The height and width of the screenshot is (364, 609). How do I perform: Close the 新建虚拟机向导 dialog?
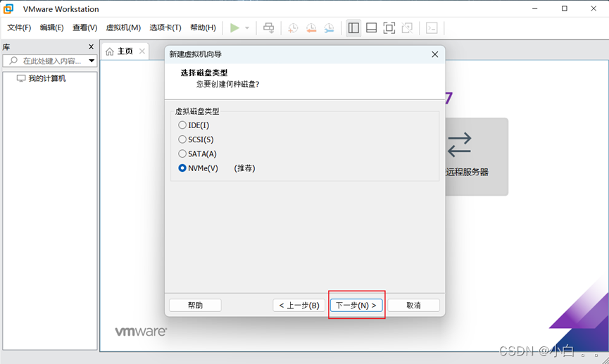pos(435,54)
